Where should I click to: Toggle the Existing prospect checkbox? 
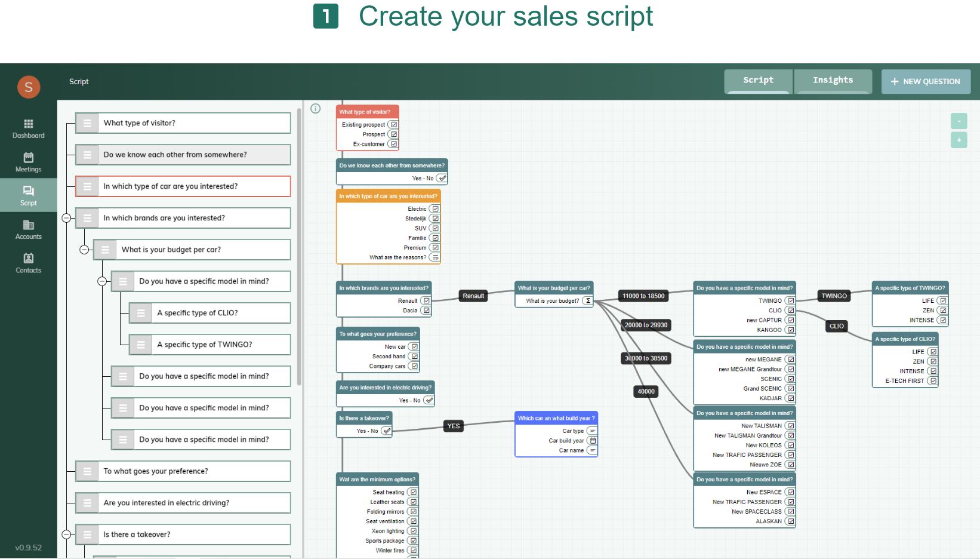coord(393,125)
